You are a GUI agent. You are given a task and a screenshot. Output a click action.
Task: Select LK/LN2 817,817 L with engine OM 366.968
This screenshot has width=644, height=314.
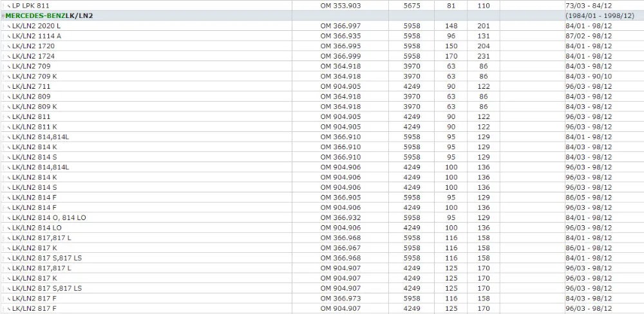tap(41, 238)
